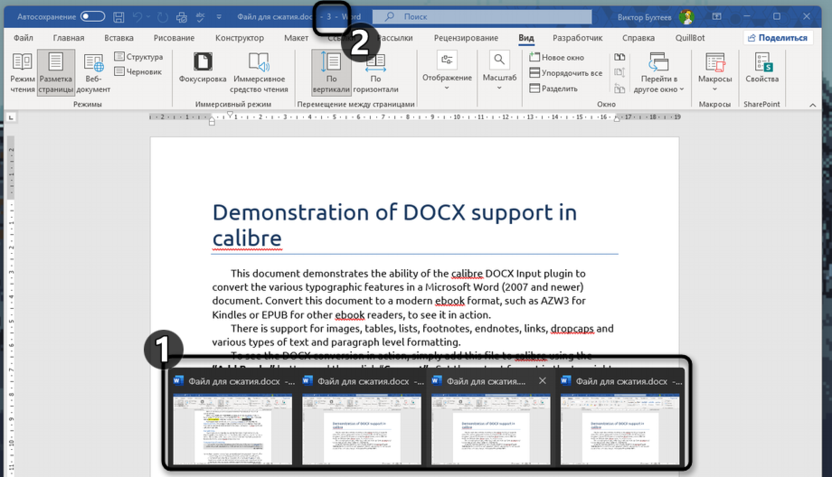This screenshot has width=832, height=477.
Task: Click into the Поиск search field
Action: click(482, 16)
